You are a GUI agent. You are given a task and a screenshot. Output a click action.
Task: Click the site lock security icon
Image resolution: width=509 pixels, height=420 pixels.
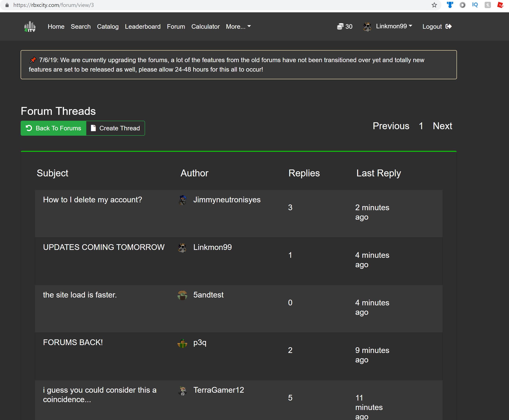[7, 5]
